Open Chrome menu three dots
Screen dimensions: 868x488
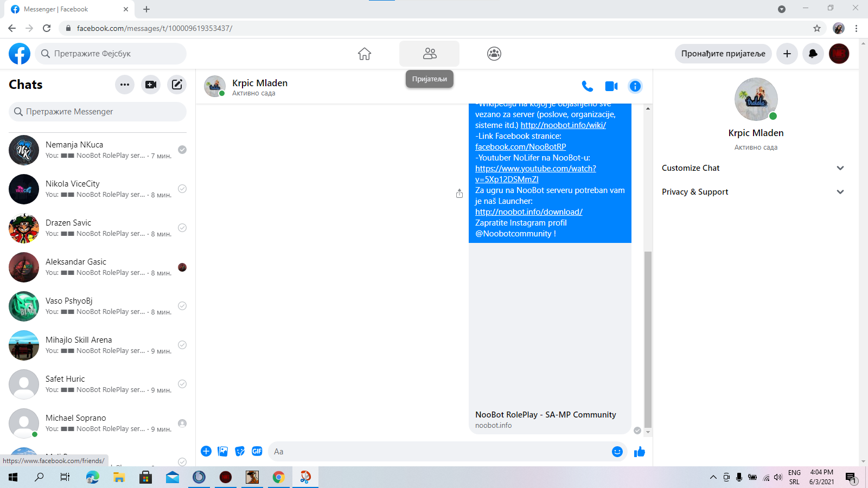(856, 28)
